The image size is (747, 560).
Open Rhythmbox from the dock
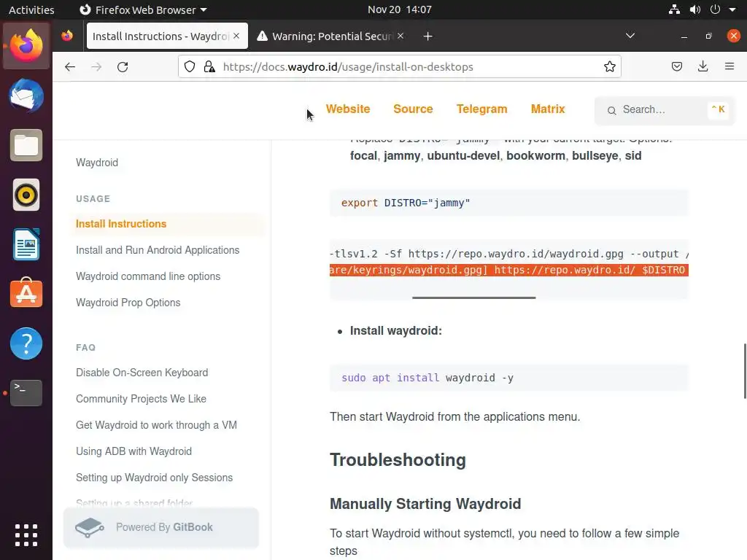coord(26,195)
